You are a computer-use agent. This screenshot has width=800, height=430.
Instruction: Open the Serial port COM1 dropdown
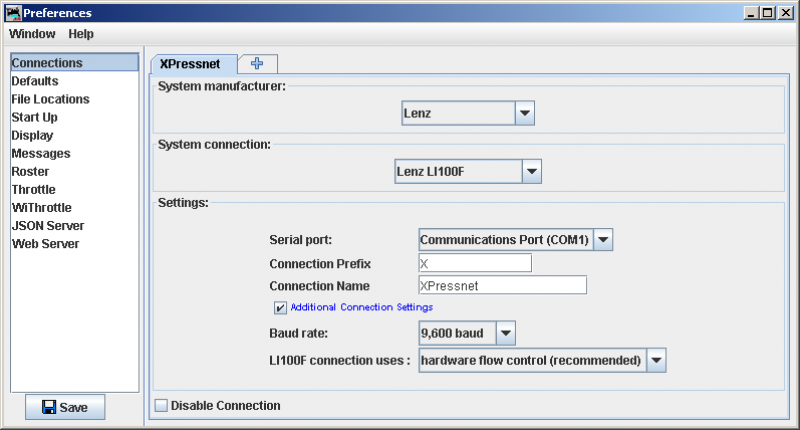(515, 240)
